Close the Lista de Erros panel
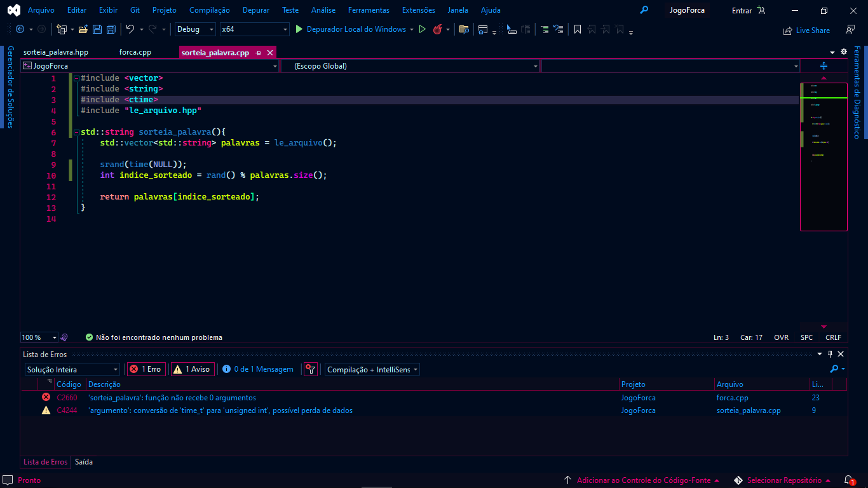The height and width of the screenshot is (488, 868). pos(841,355)
